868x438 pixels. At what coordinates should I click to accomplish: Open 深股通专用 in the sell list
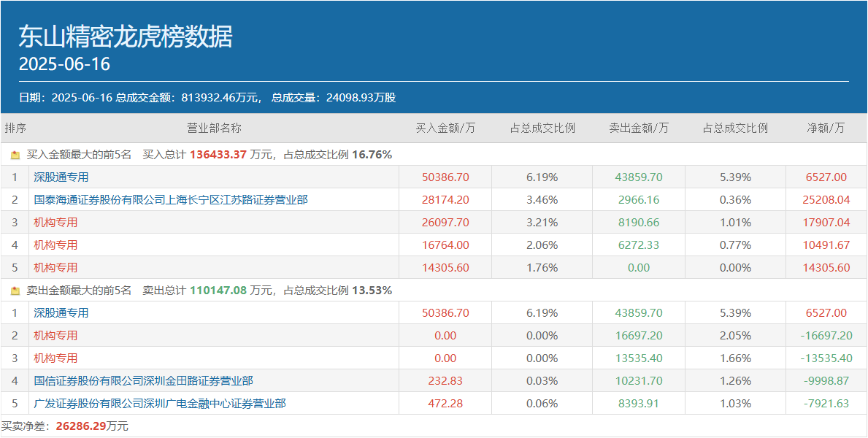[x=60, y=312]
